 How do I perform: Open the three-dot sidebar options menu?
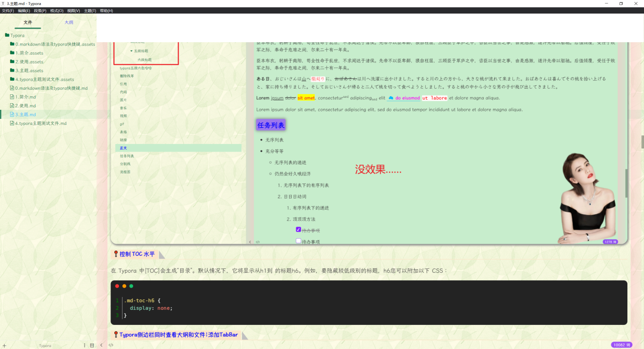[84, 345]
